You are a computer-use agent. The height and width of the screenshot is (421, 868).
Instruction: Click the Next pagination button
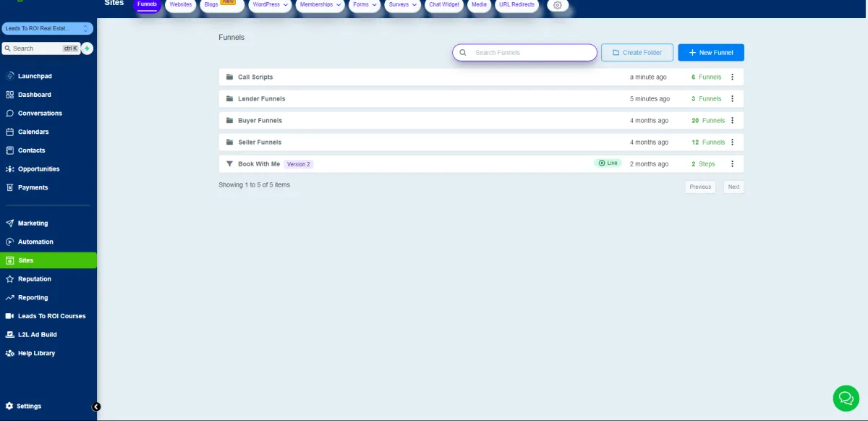733,187
